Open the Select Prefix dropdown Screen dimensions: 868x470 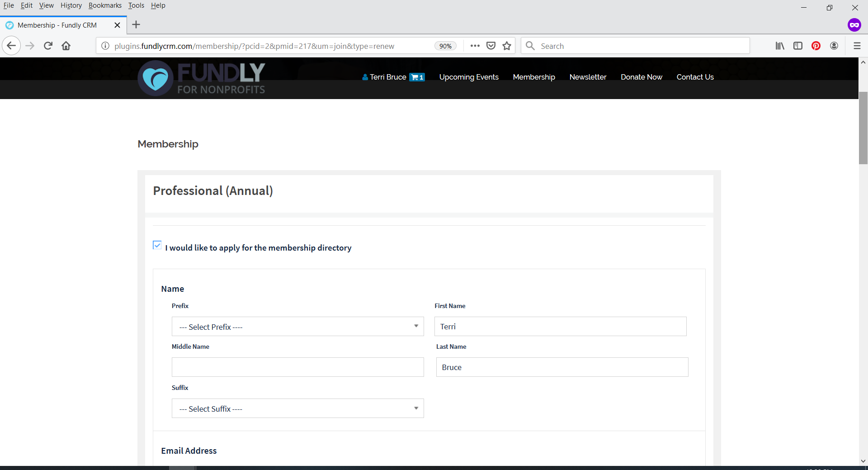tap(297, 327)
